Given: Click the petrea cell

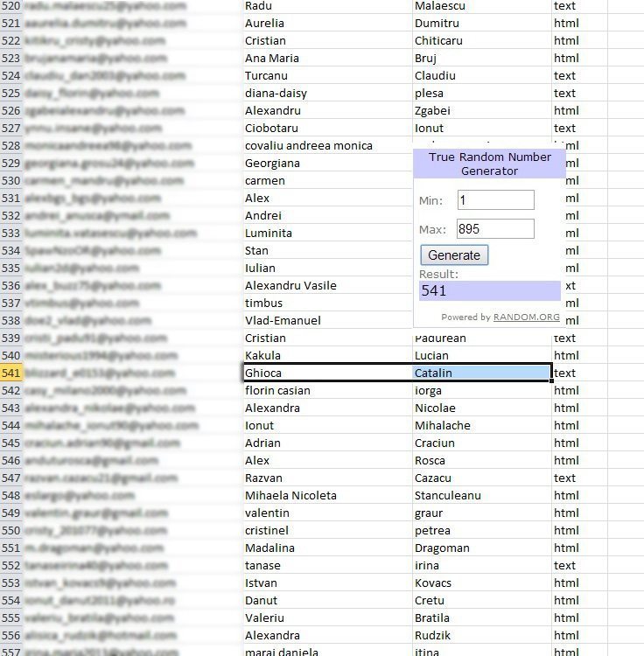Looking at the screenshot, I should pos(481,530).
